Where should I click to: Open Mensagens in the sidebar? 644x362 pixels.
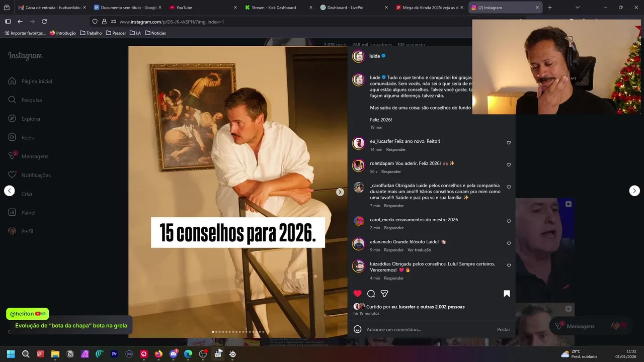[x=29, y=156]
